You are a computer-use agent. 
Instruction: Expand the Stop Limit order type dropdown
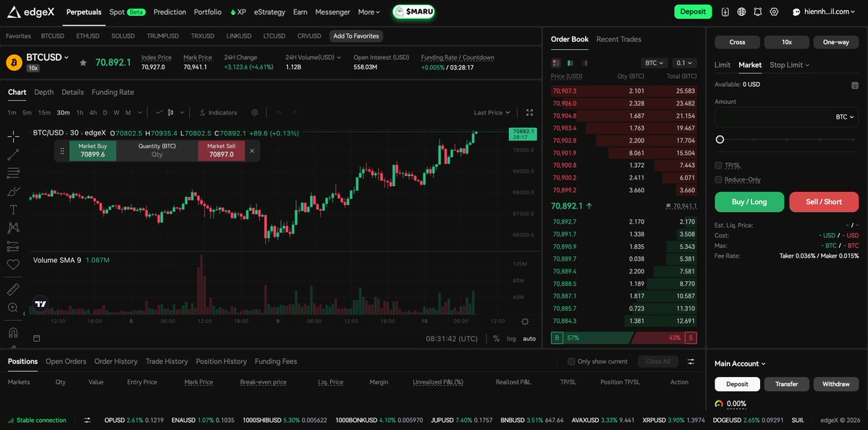[789, 64]
